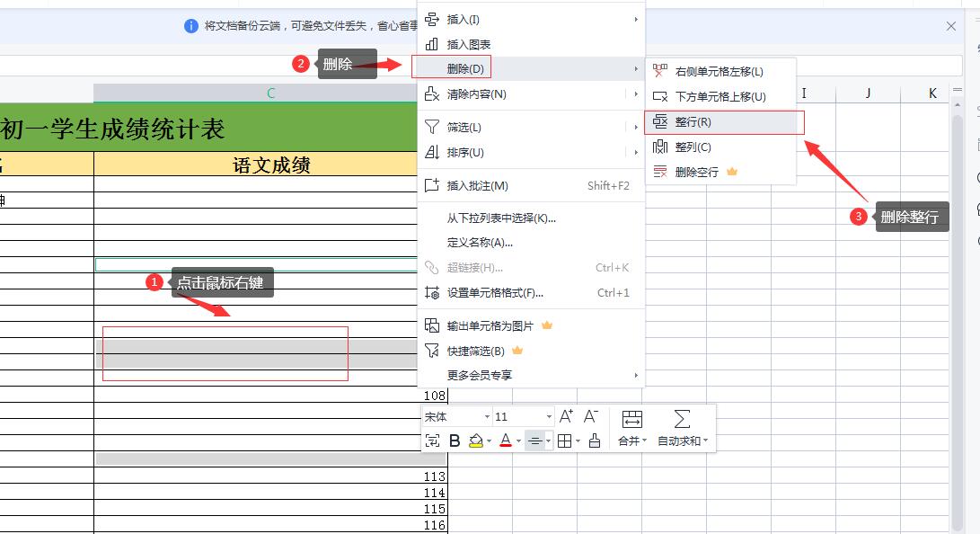Screen dimensions: 980x534
Task: Decrease font size with A- icon
Action: tap(591, 416)
